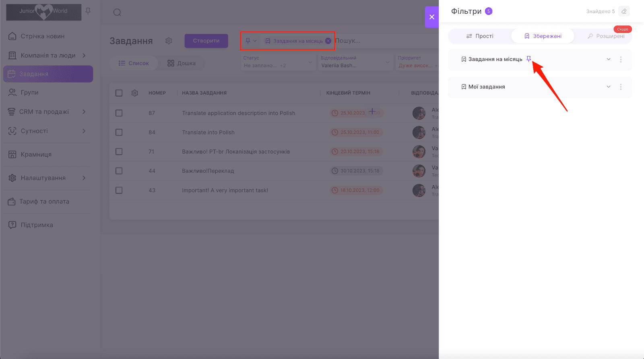Open Стрічка новин in sidebar

coord(48,36)
